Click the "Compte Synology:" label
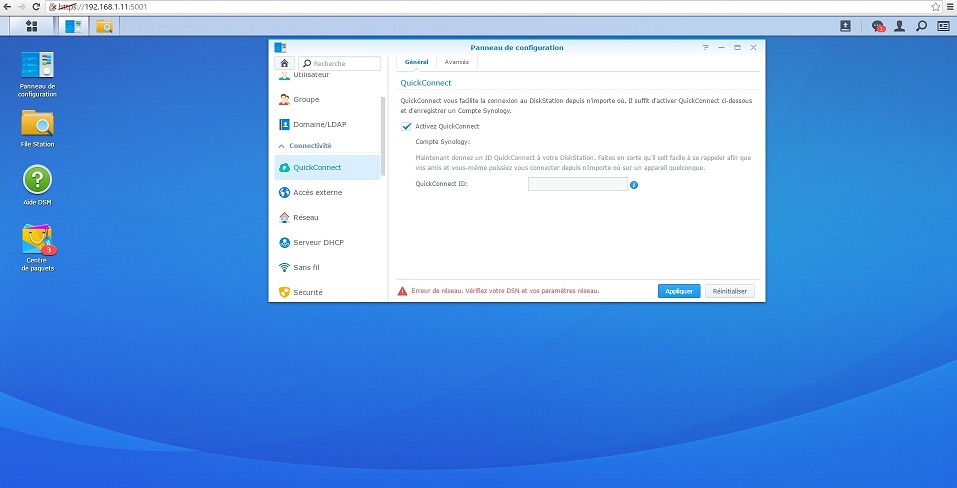The image size is (957, 488). [x=442, y=142]
